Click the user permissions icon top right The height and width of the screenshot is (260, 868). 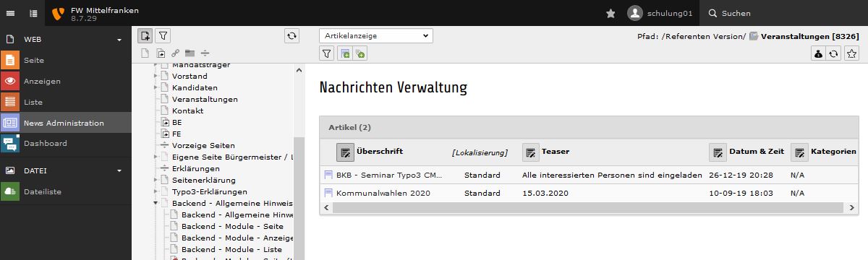click(x=817, y=53)
